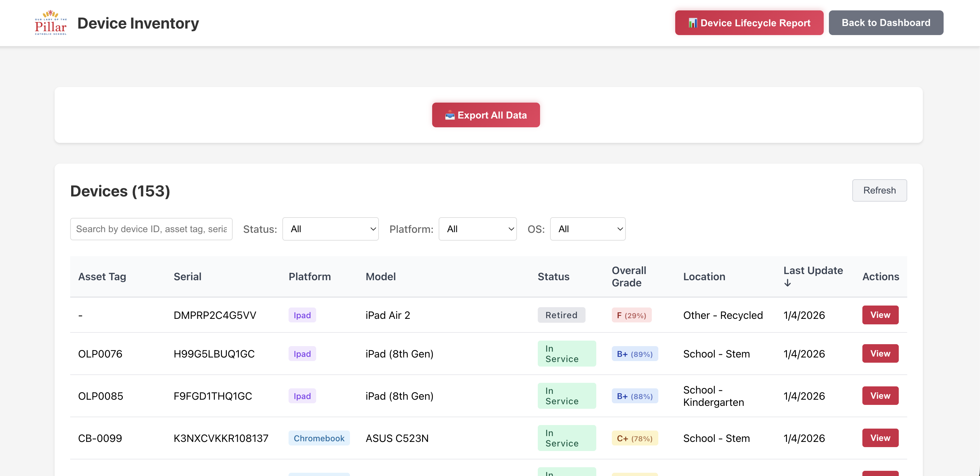Click the Chromebook platform badge
This screenshot has width=980, height=476.
(319, 438)
